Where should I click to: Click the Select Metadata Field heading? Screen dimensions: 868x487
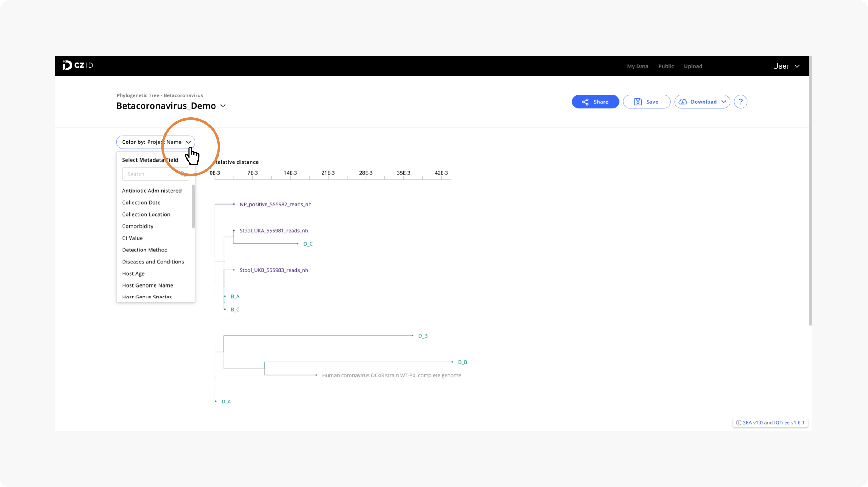pyautogui.click(x=150, y=160)
